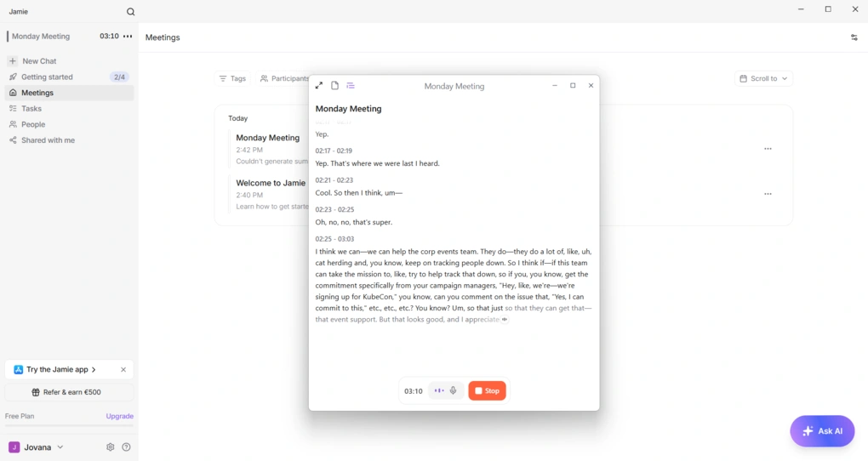Open Ask AI assistant
The image size is (868, 461).
(x=822, y=431)
